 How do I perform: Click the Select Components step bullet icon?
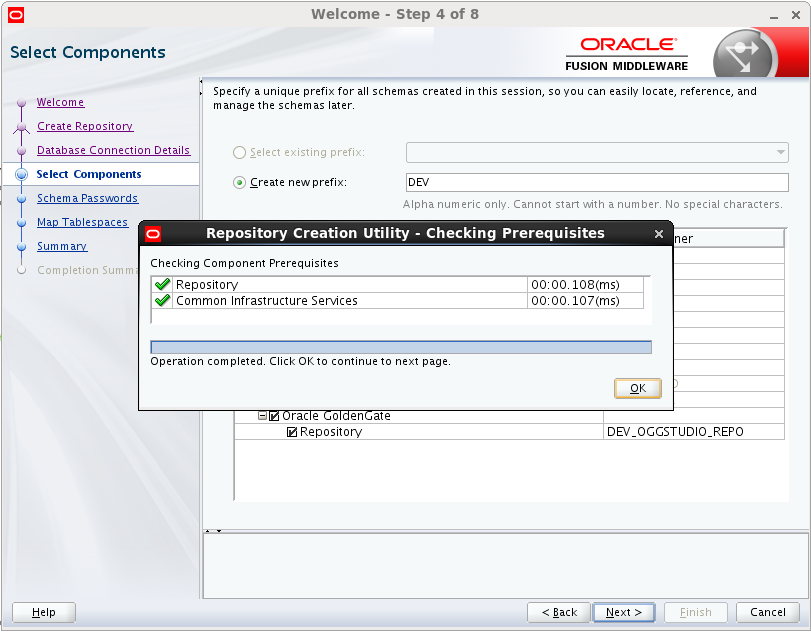(21, 174)
